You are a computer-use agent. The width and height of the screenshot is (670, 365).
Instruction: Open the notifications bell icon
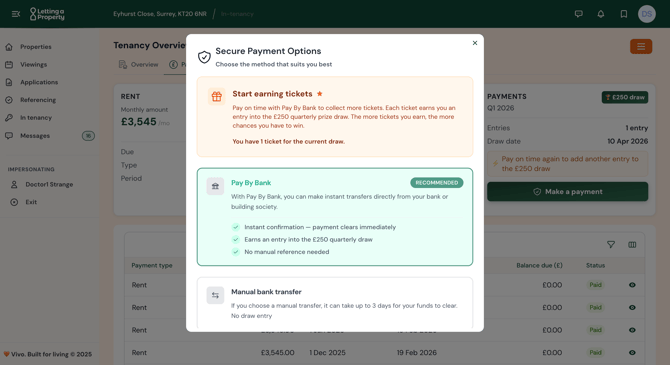pos(601,14)
